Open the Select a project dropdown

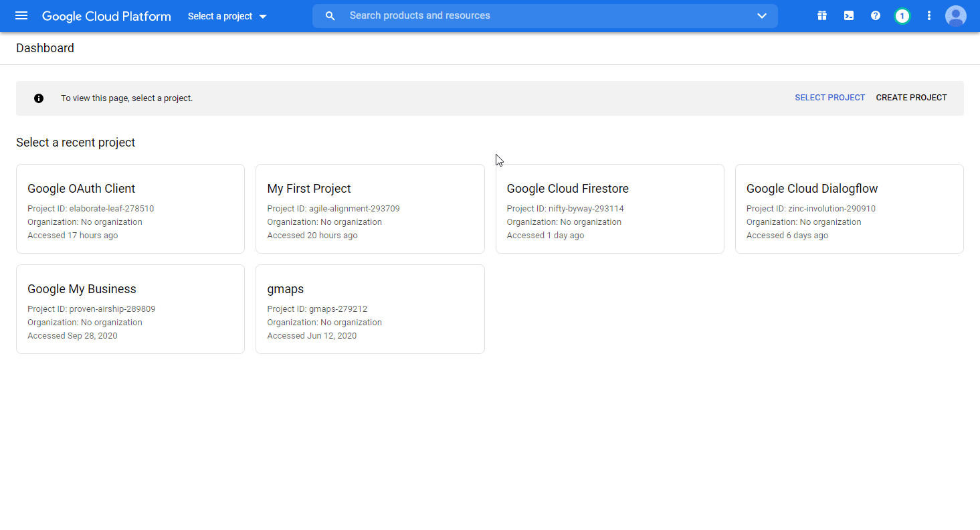[x=227, y=15]
